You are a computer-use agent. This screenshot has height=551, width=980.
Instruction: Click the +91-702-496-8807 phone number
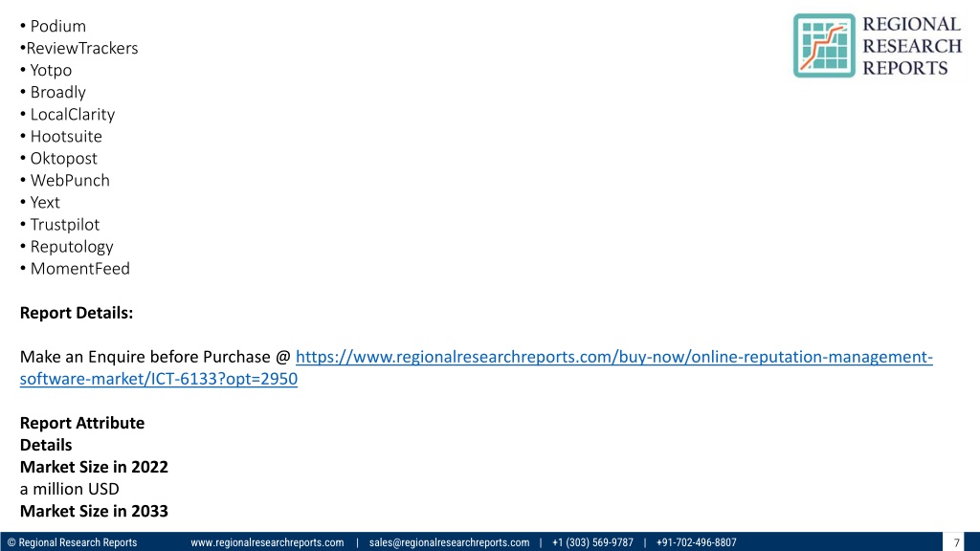click(697, 542)
